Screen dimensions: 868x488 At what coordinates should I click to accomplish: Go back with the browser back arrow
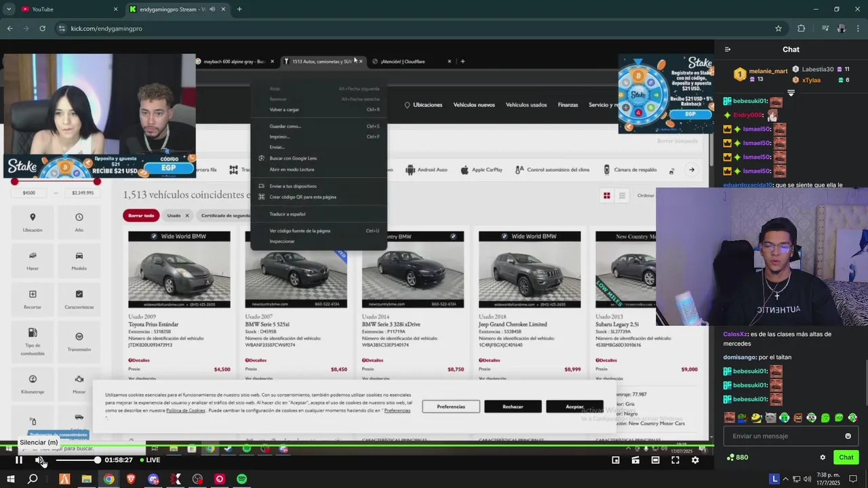click(9, 28)
